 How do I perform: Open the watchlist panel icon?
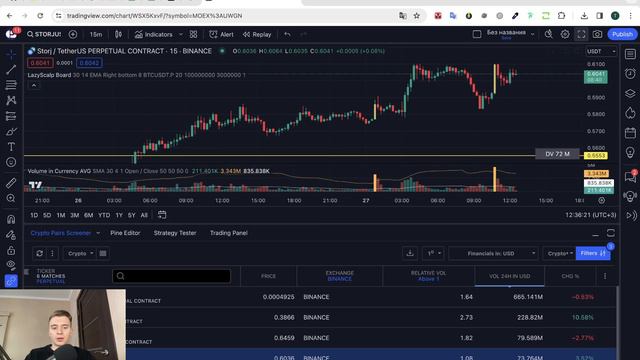tap(630, 54)
